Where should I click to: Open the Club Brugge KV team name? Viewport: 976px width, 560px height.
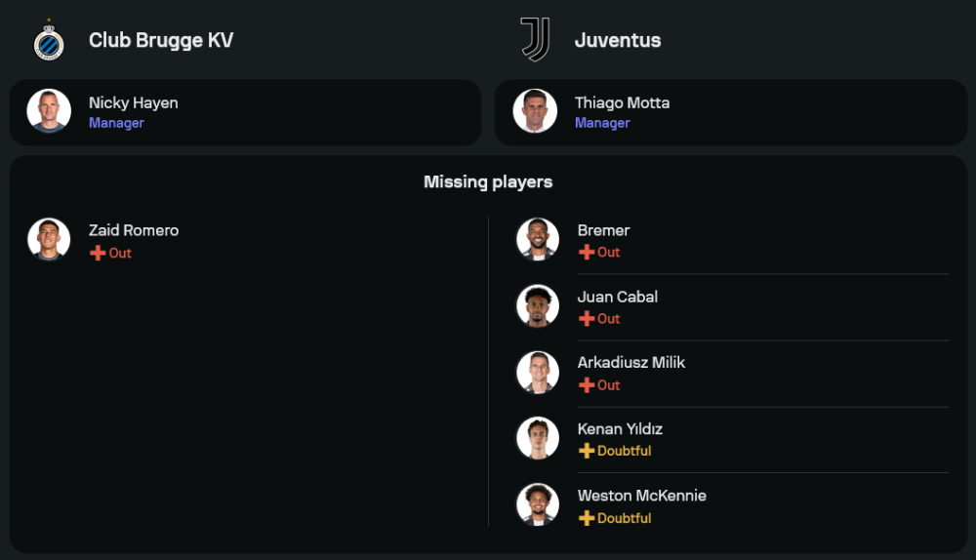point(161,40)
